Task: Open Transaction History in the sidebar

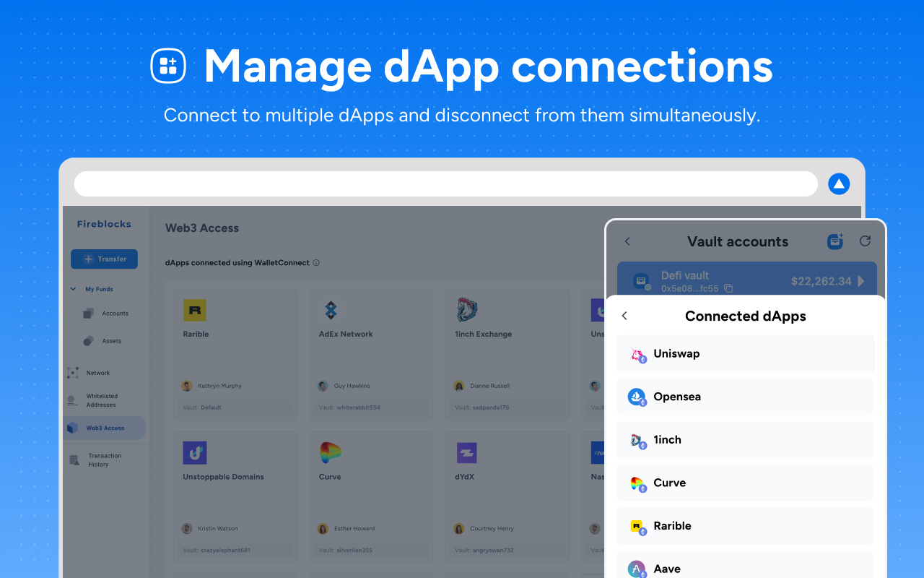Action: 105,460
